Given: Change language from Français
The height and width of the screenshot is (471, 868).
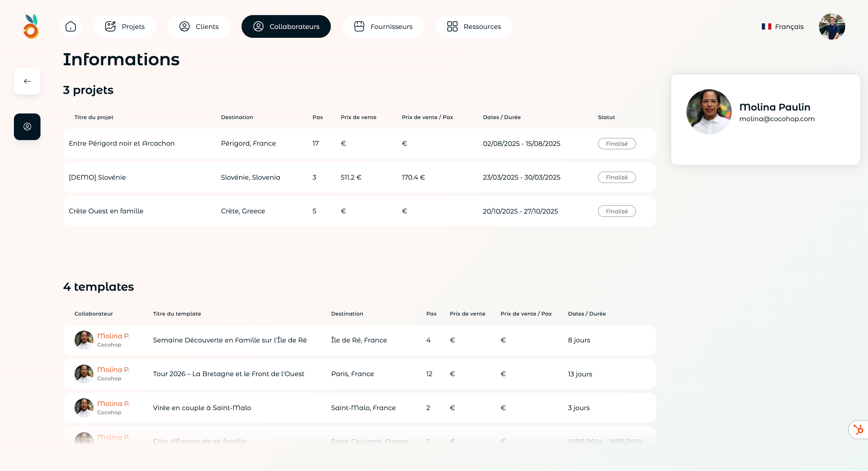Looking at the screenshot, I should tap(783, 26).
